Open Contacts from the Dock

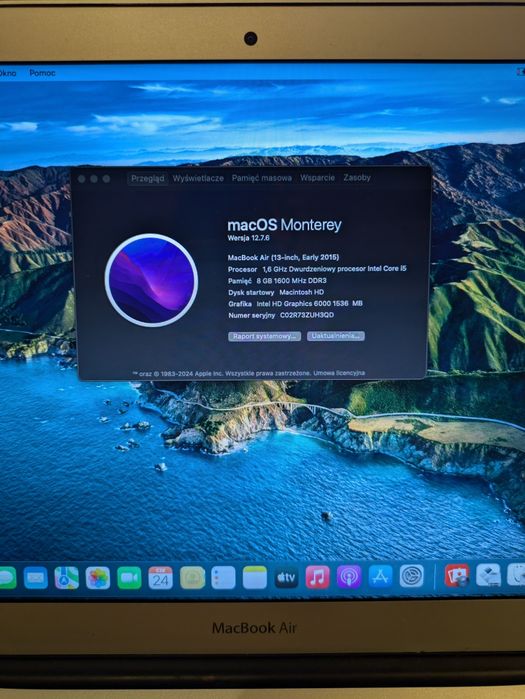[x=192, y=578]
